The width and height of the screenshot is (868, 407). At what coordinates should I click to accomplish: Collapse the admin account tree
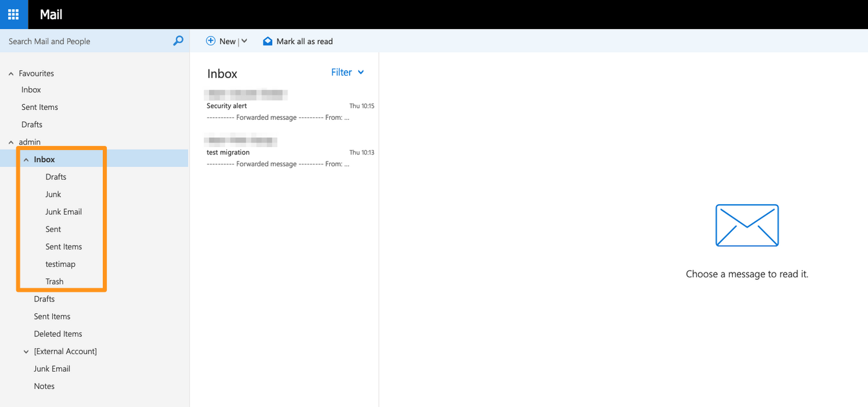11,143
